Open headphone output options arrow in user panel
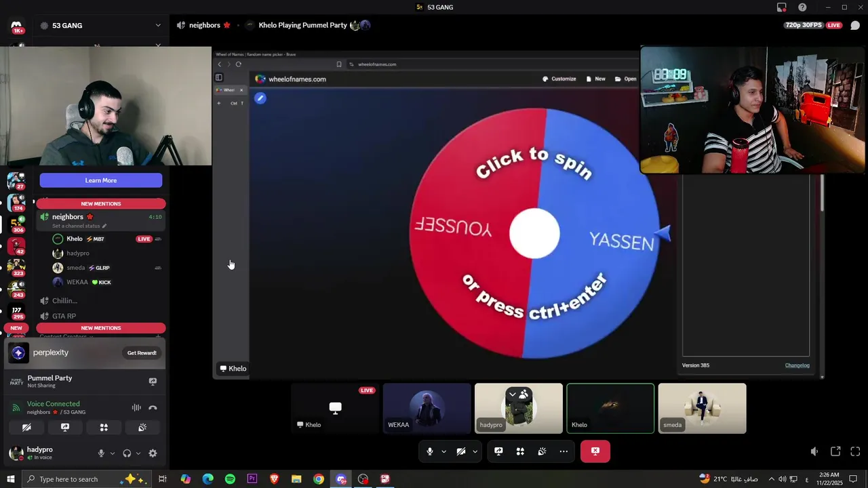868x488 pixels. coord(138,453)
